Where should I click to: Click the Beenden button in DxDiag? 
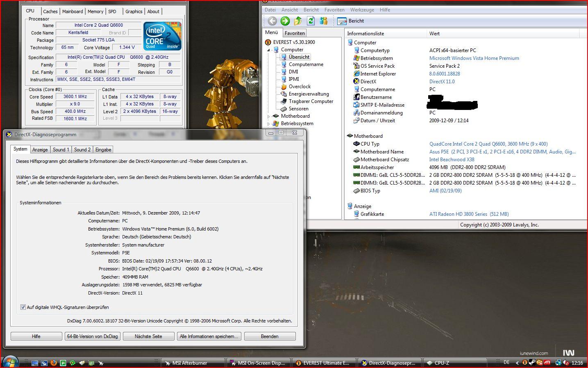(270, 336)
